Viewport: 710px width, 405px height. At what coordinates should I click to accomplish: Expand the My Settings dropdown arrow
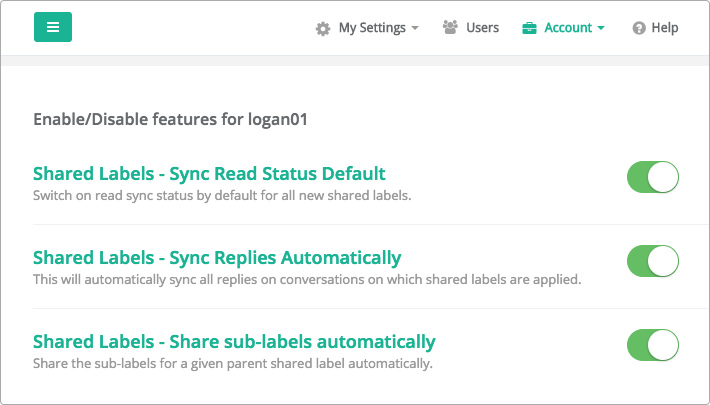click(x=415, y=28)
